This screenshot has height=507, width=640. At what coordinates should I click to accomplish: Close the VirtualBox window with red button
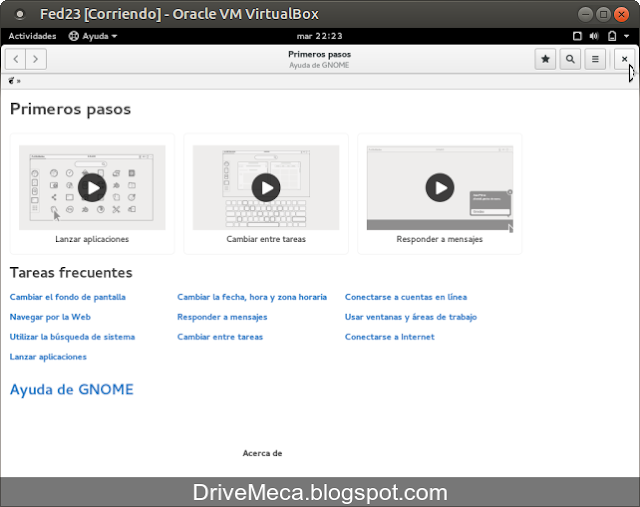(621, 15)
